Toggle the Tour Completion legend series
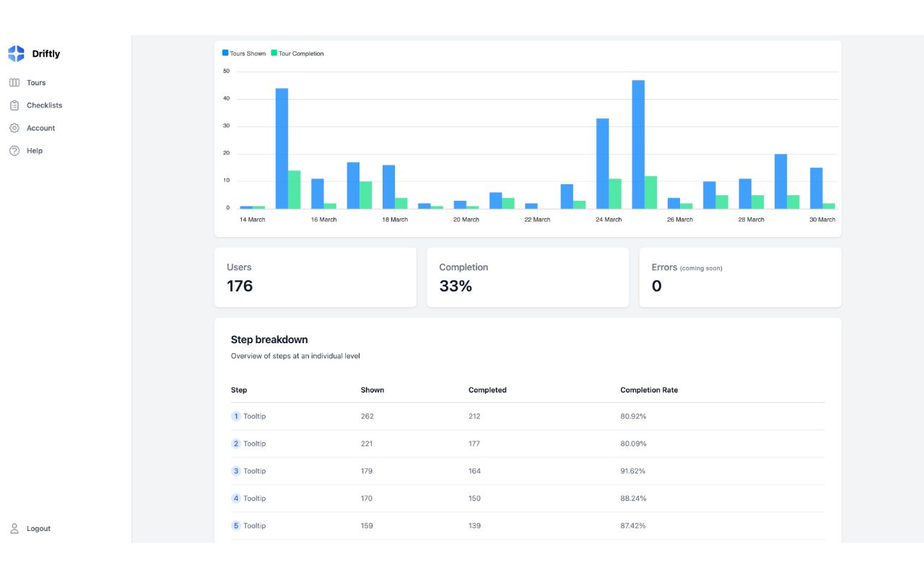This screenshot has height=578, width=924. 297,53
